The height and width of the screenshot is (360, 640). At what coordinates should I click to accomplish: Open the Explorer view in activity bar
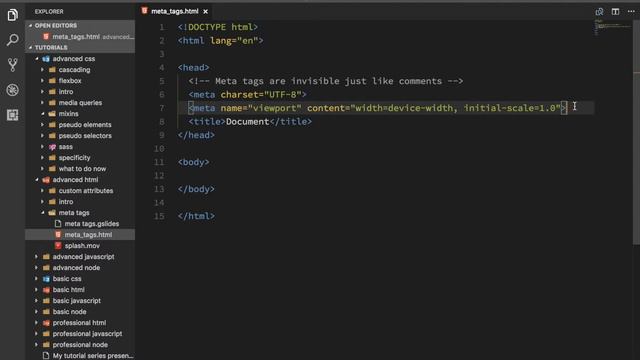point(12,15)
